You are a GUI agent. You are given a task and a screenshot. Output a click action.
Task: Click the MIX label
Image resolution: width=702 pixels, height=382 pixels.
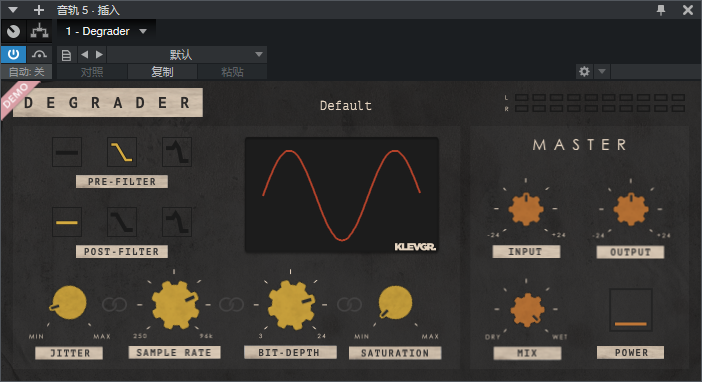pyautogui.click(x=527, y=353)
